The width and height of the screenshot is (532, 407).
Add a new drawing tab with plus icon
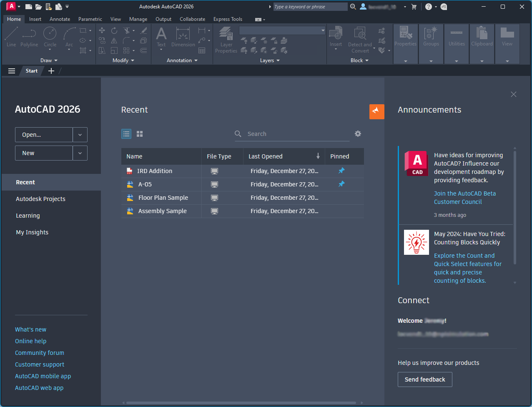point(51,71)
